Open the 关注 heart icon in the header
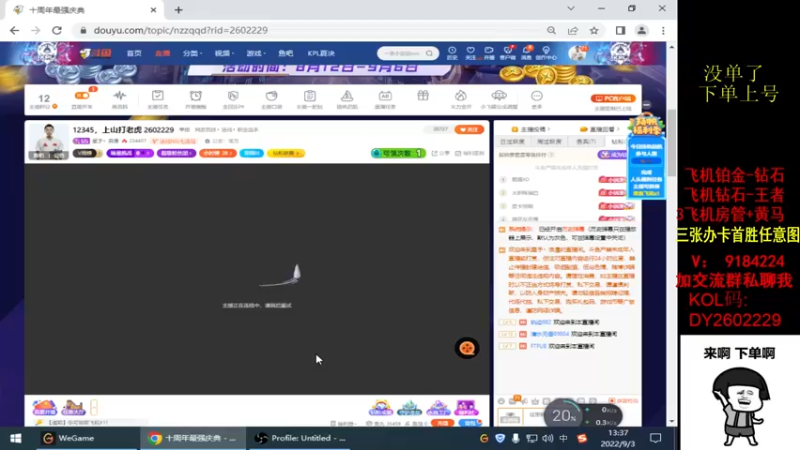This screenshot has height=450, width=800. tap(470, 53)
